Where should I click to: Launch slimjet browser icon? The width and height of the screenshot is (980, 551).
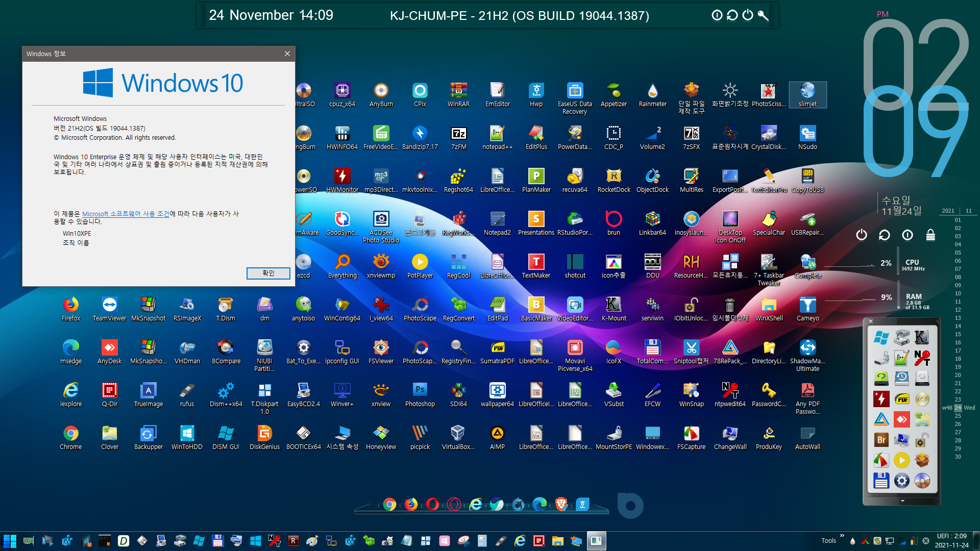click(x=807, y=95)
